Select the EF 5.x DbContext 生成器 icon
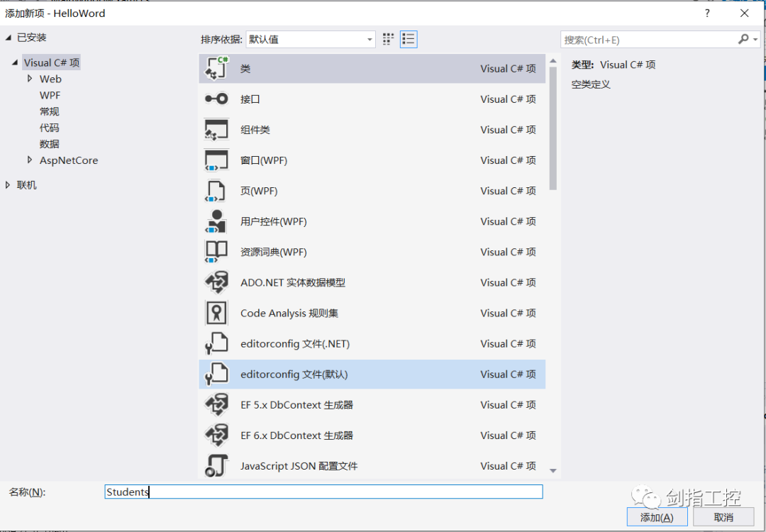This screenshot has height=532, width=766. [216, 405]
